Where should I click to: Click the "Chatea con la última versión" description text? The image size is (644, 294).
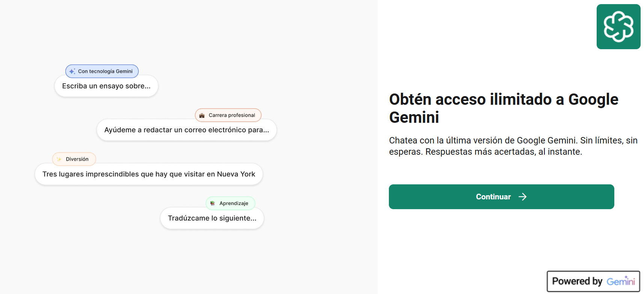pos(513,146)
